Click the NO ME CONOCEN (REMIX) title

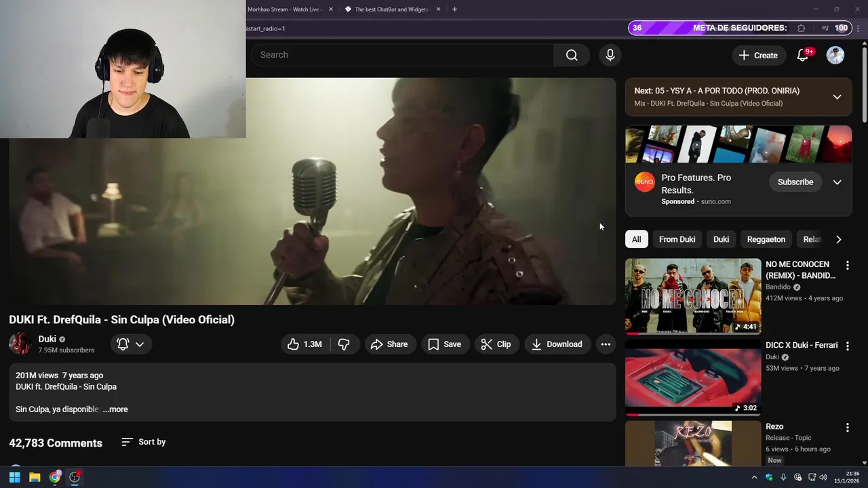pos(800,270)
